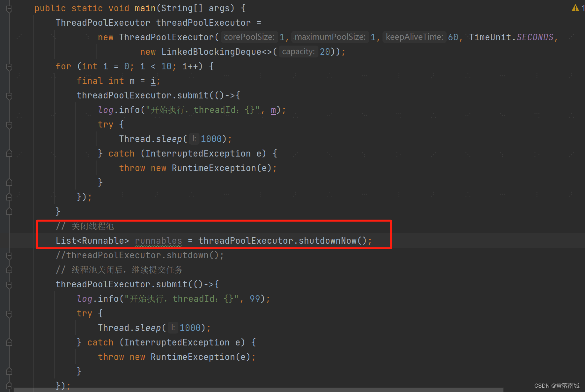The height and width of the screenshot is (392, 585).
Task: Click TimeUnit class reference
Action: pyautogui.click(x=490, y=37)
